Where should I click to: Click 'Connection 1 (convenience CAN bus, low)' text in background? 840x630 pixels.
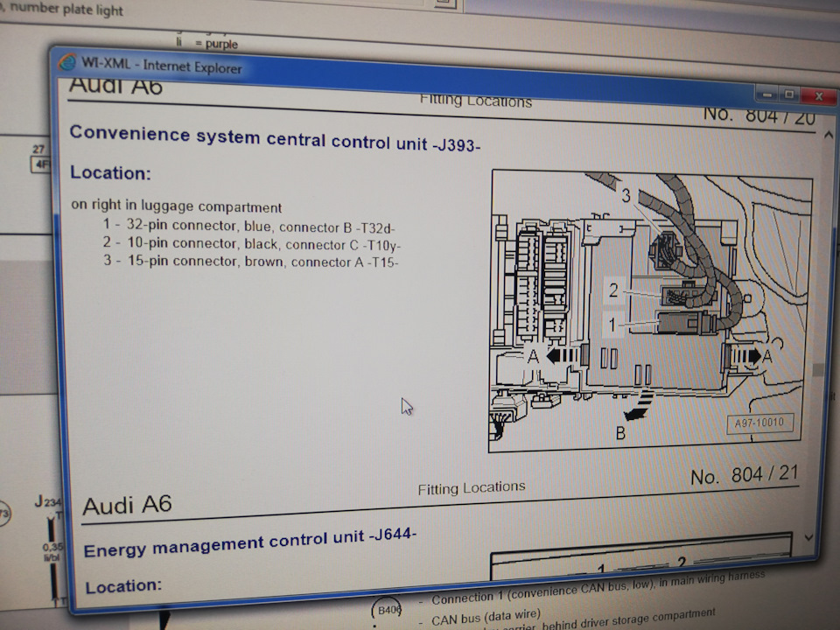tap(541, 591)
